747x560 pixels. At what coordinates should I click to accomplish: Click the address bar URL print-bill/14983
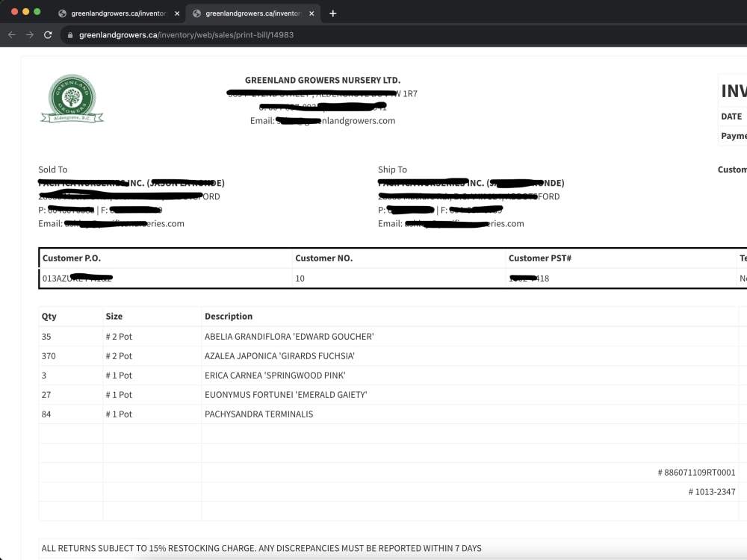click(x=186, y=35)
